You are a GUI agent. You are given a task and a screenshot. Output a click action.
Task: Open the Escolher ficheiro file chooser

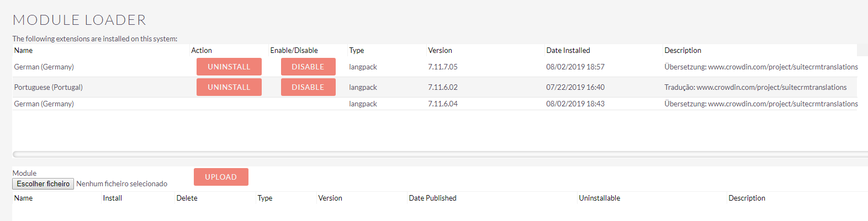click(43, 184)
